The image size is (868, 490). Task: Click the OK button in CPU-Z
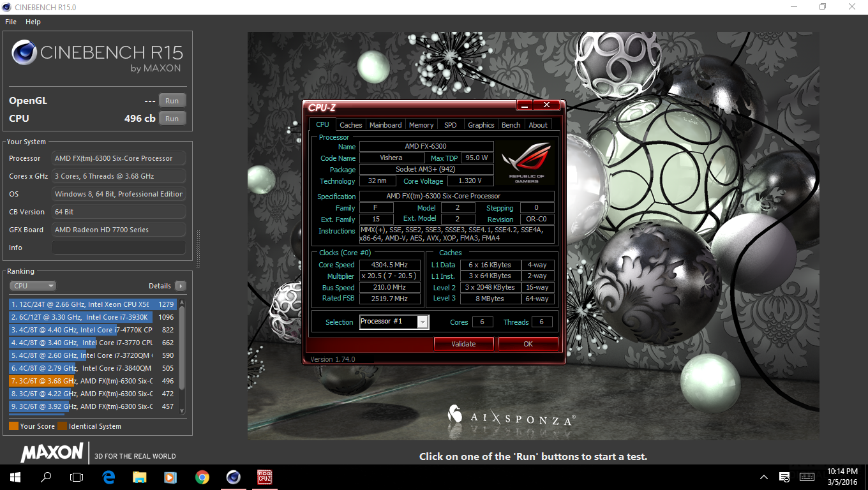point(528,344)
